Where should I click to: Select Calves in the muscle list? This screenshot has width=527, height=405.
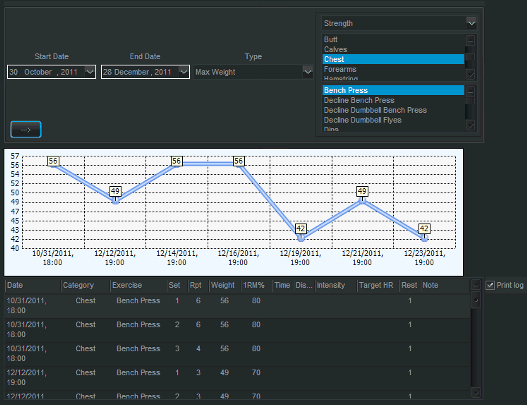click(x=393, y=49)
